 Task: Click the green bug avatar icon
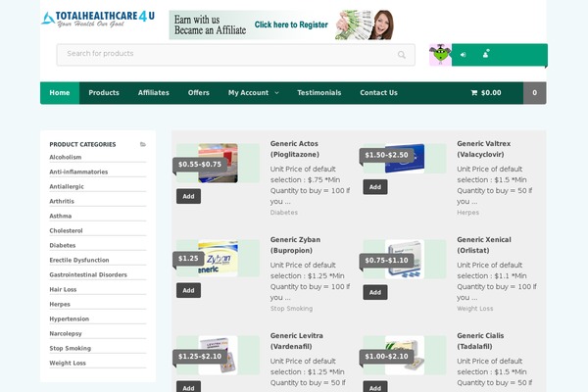point(440,55)
